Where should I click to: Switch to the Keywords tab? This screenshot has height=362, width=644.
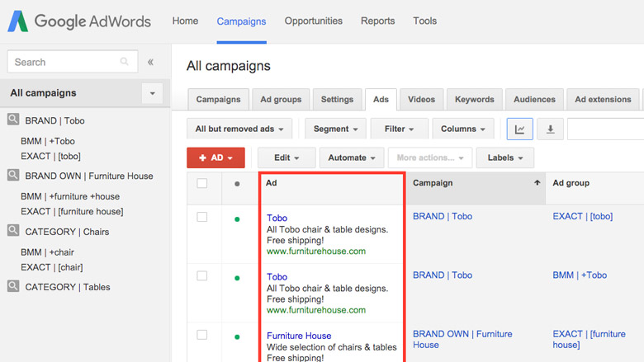pos(475,99)
